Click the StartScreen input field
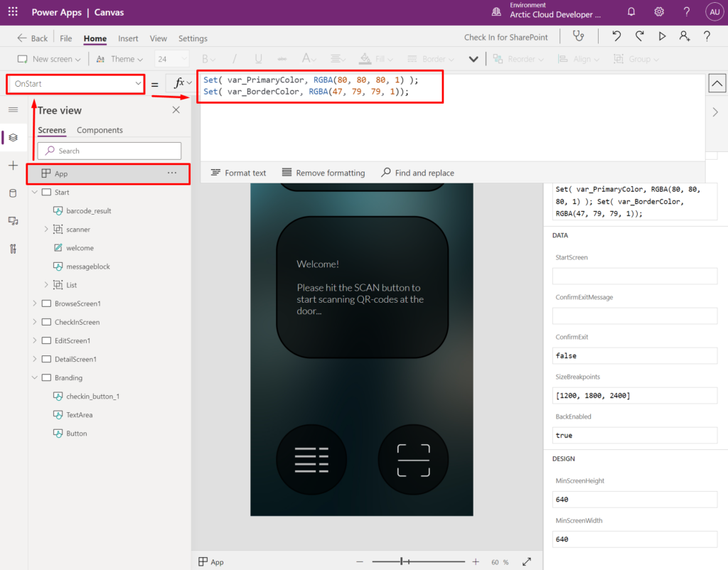The image size is (728, 570). coord(635,276)
